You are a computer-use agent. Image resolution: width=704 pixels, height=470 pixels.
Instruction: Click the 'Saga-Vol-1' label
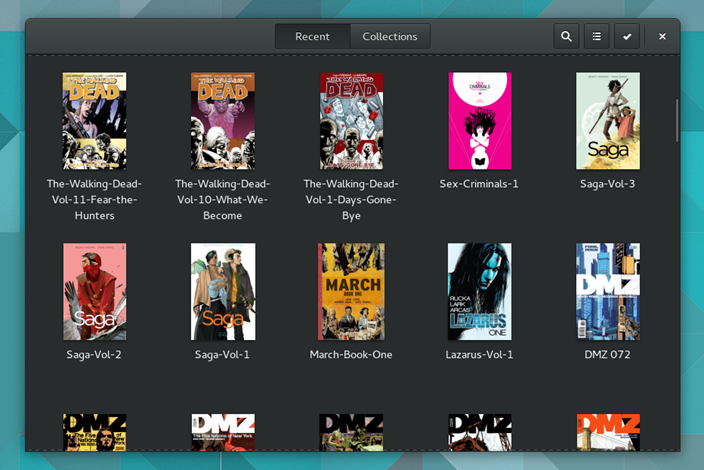222,355
